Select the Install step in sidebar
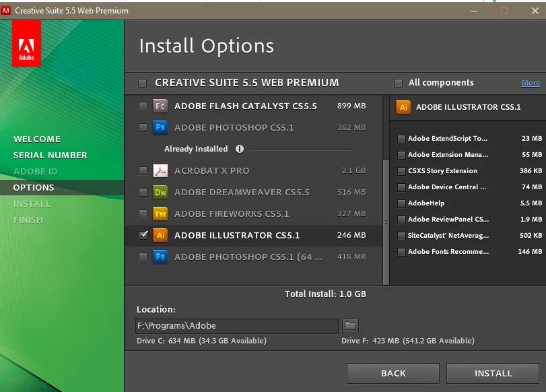This screenshot has width=546, height=392. (x=32, y=204)
